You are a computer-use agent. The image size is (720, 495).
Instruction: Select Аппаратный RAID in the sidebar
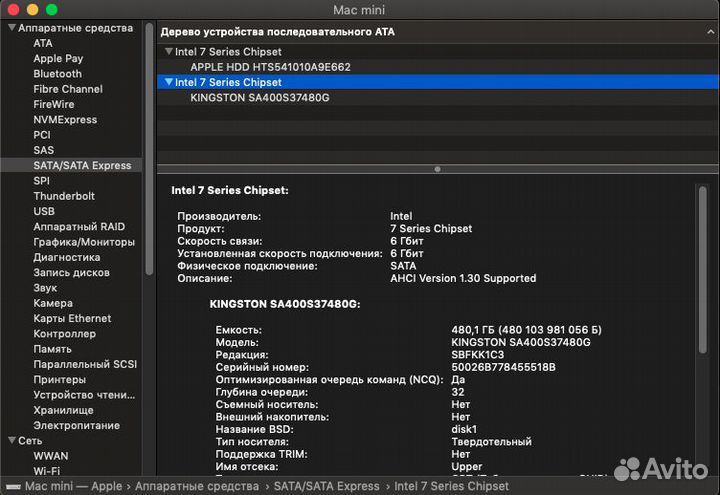pos(79,226)
